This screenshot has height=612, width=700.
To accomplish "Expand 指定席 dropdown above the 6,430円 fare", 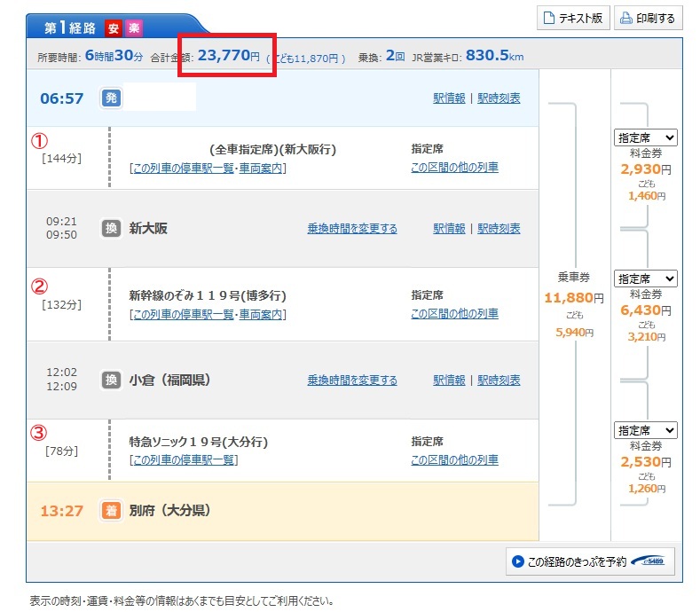I will coord(646,279).
